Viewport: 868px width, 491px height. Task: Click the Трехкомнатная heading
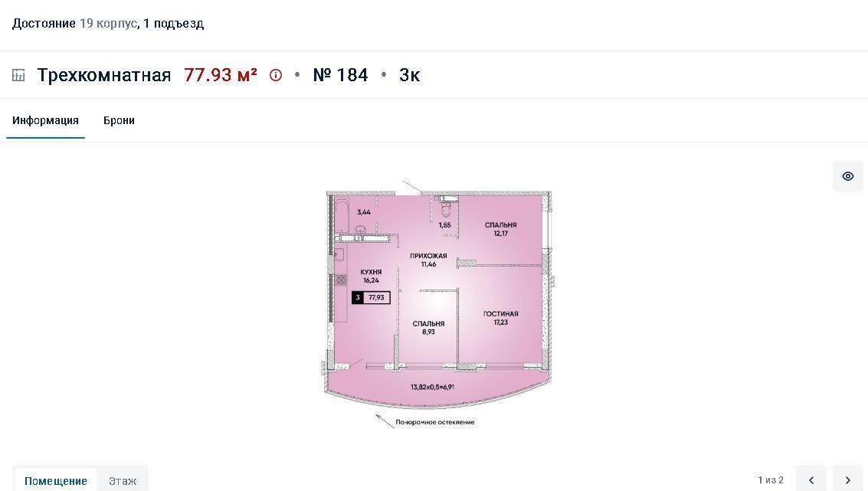(104, 75)
